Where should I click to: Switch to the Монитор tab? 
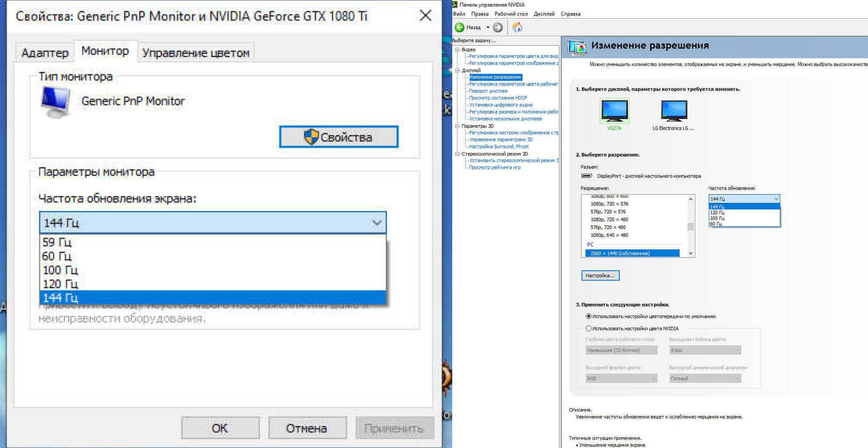point(105,51)
